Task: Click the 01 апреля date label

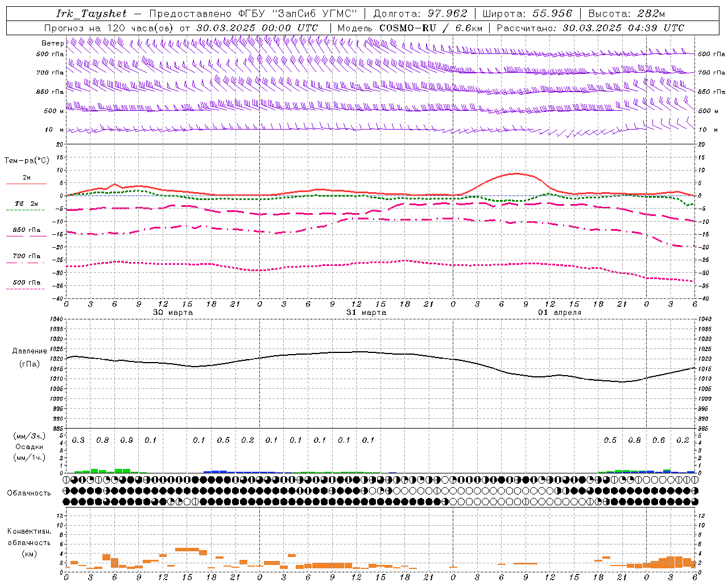Action: click(x=560, y=313)
